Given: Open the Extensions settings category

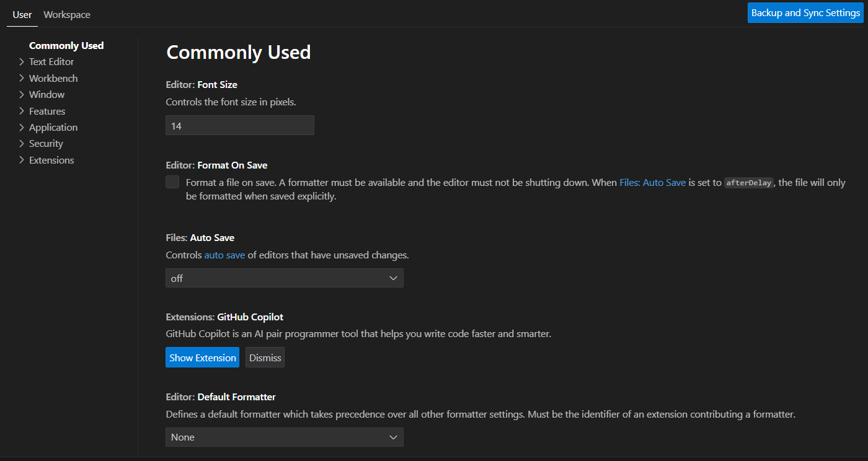Looking at the screenshot, I should [51, 160].
